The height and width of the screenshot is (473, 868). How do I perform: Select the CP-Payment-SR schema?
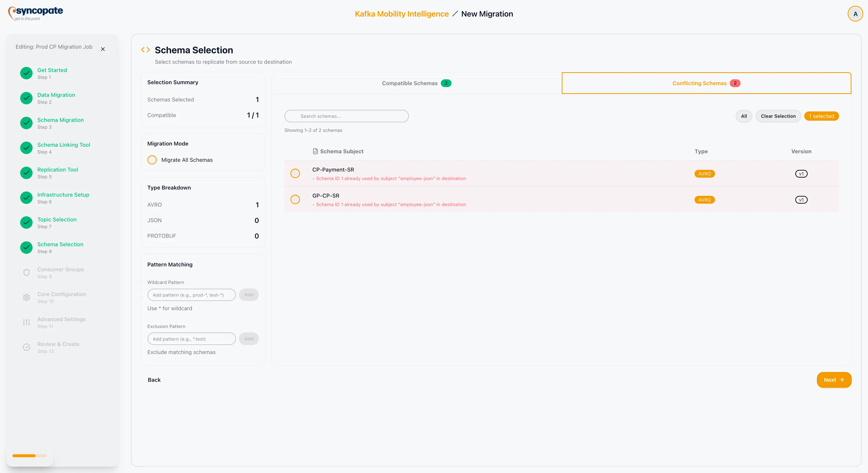(x=295, y=173)
